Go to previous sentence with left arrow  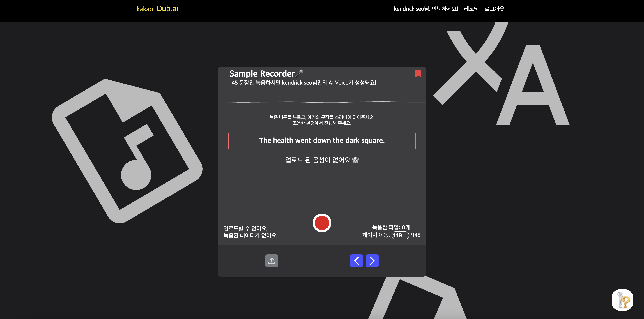[x=356, y=261]
